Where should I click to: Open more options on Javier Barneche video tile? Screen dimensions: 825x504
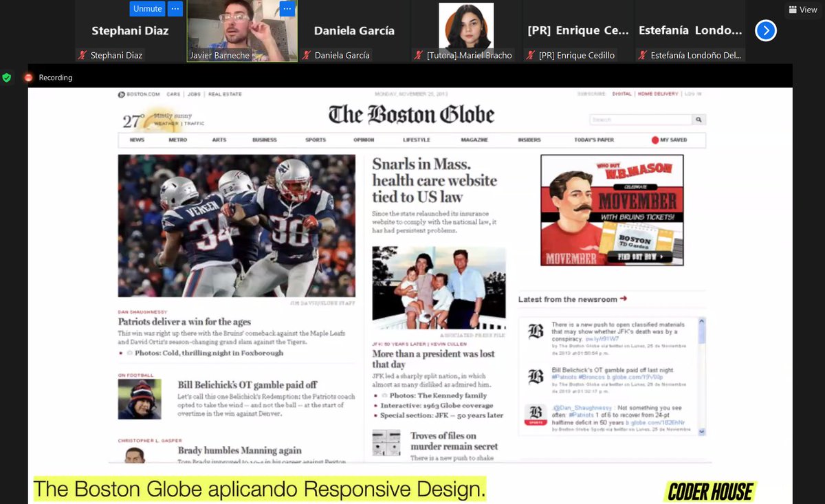[x=287, y=9]
